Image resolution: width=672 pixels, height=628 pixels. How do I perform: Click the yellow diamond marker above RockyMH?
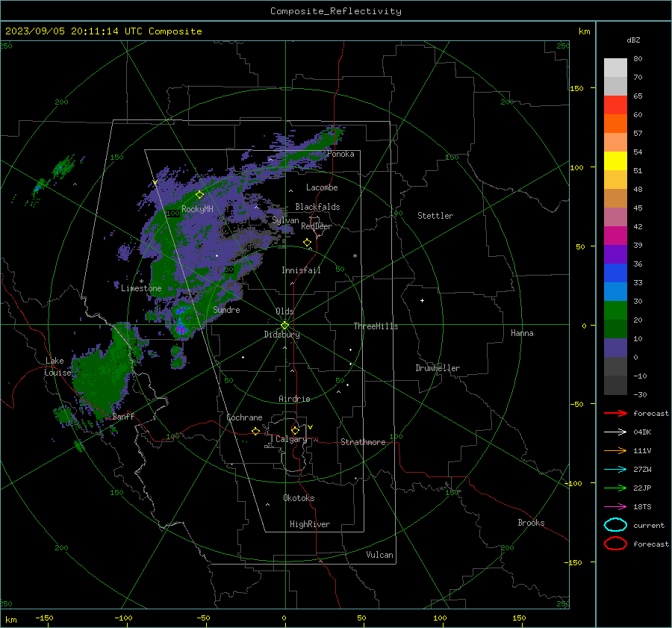(x=199, y=195)
